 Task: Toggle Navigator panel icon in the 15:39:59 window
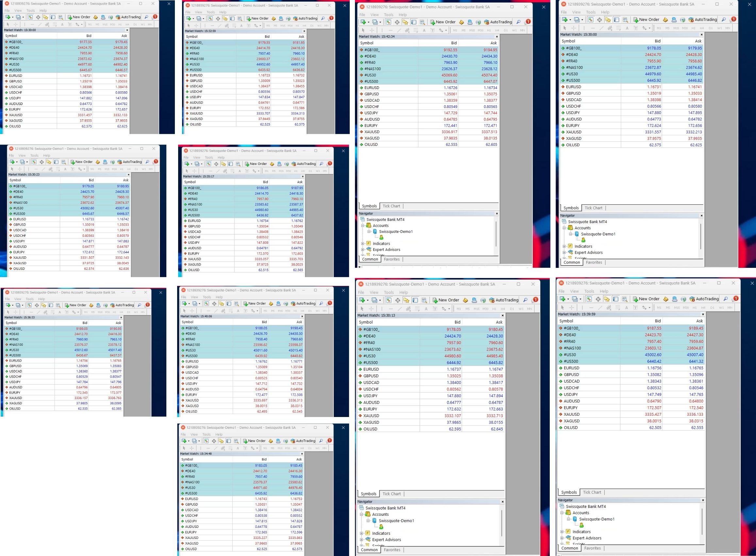615,299
